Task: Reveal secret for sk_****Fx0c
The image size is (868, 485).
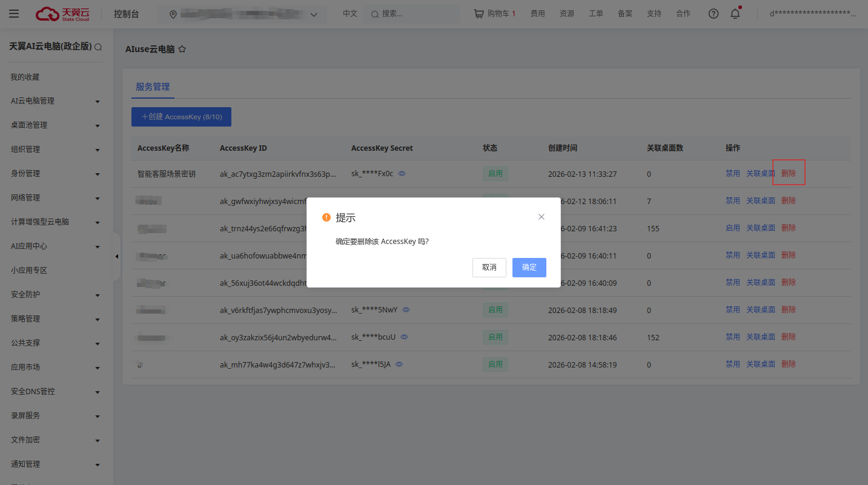Action: [402, 174]
